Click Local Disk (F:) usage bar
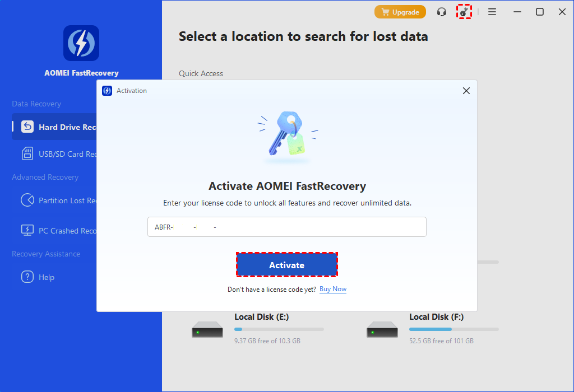574x392 pixels. pos(454,329)
